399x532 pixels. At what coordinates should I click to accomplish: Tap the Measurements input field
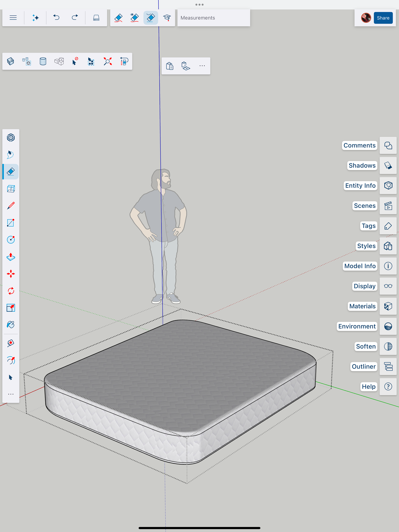[214, 18]
